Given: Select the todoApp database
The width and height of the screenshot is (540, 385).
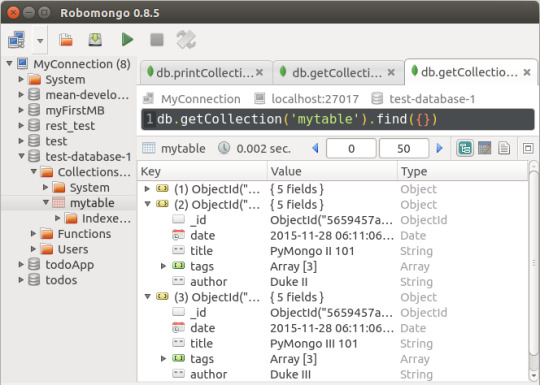Looking at the screenshot, I should [x=70, y=265].
